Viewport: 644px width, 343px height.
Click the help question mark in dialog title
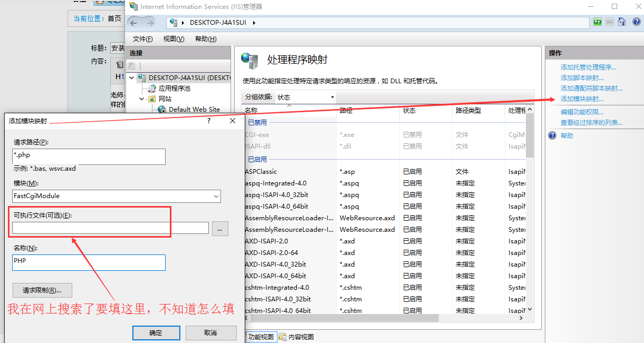pos(209,121)
